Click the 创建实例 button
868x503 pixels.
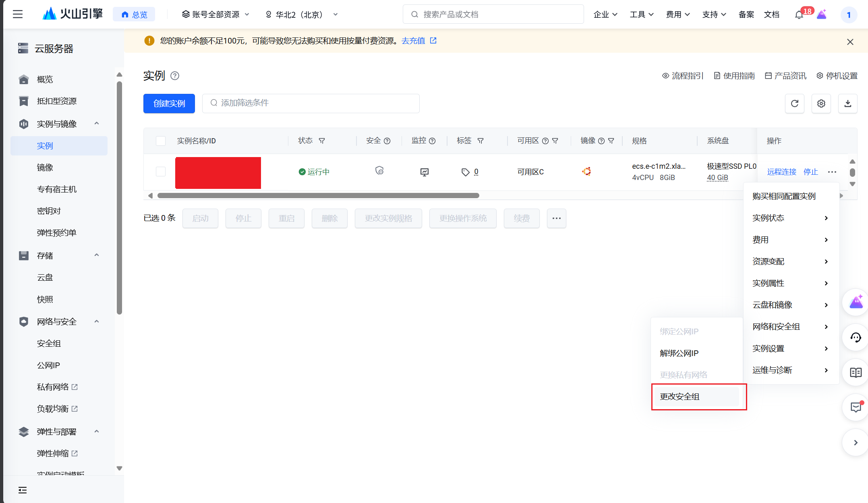[x=169, y=103]
